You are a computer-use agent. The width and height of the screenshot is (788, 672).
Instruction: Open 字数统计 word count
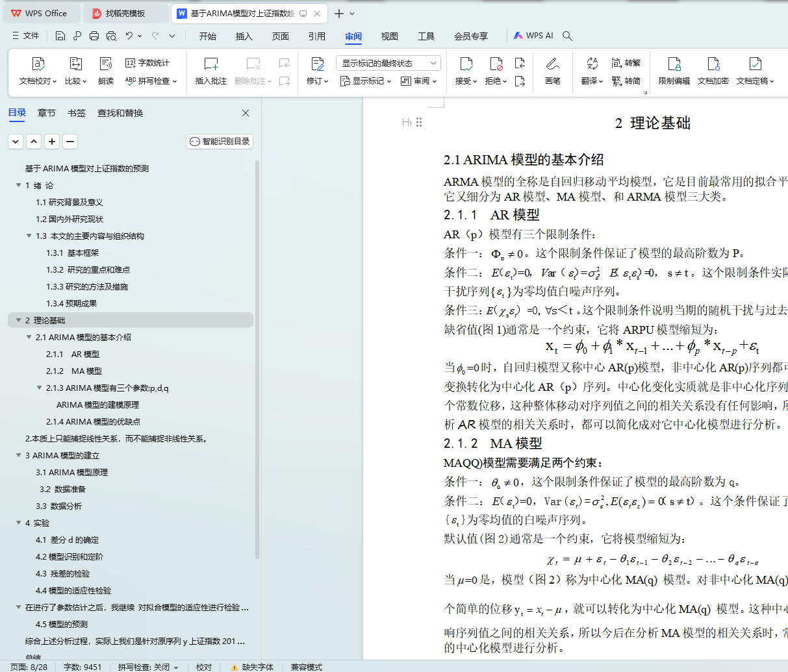[x=147, y=63]
